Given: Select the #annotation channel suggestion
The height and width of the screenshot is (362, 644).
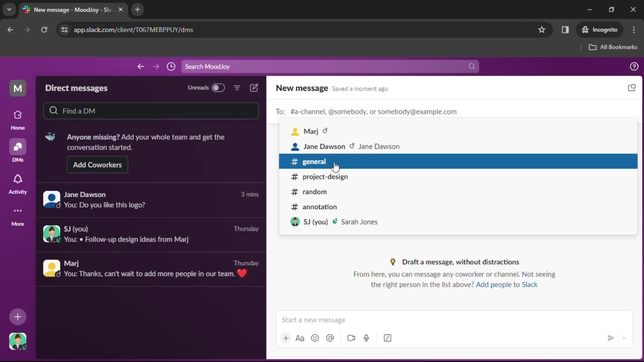Looking at the screenshot, I should 458,207.
